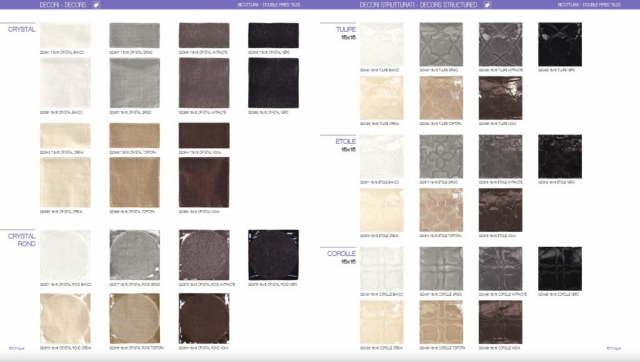Choose the Etoile Bianco tile

(382, 157)
